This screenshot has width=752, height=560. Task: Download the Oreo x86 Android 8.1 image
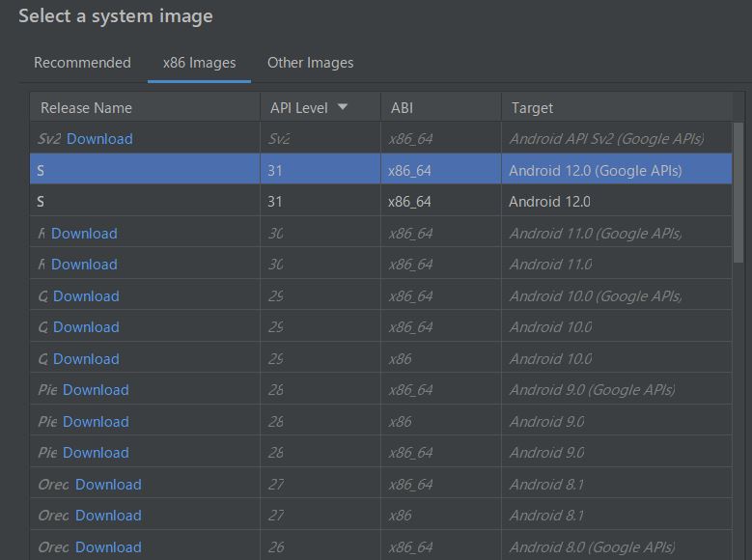click(108, 515)
